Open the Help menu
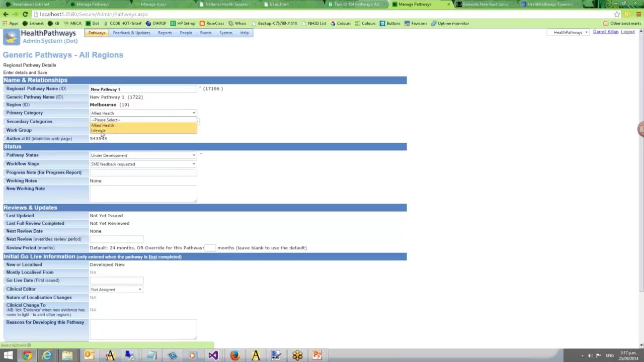The image size is (644, 362). [245, 33]
